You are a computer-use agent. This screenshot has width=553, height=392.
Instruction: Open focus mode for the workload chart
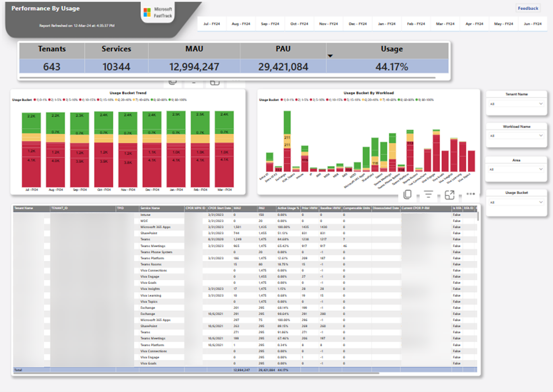pos(449,195)
